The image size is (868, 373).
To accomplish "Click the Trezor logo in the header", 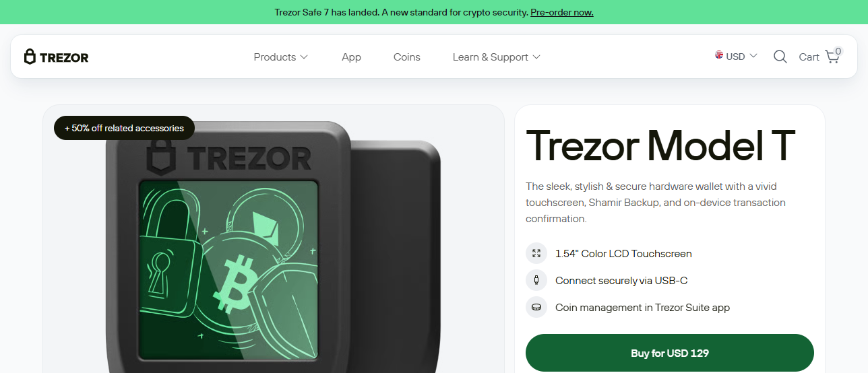I will tap(57, 57).
